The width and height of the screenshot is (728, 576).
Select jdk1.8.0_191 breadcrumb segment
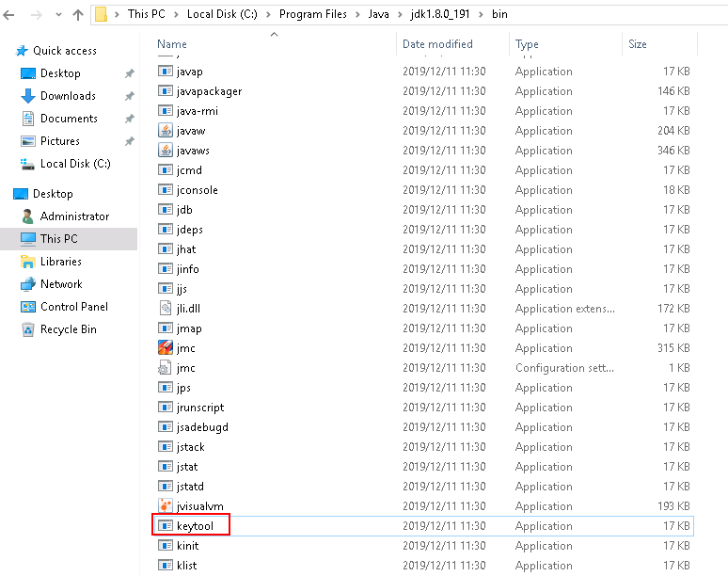click(439, 14)
